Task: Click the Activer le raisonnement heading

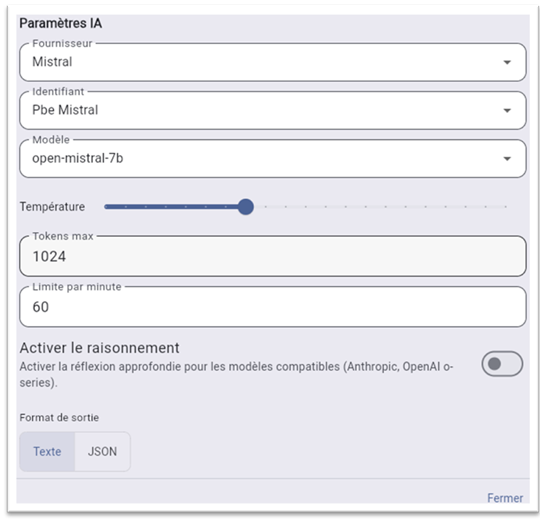Action: click(100, 348)
